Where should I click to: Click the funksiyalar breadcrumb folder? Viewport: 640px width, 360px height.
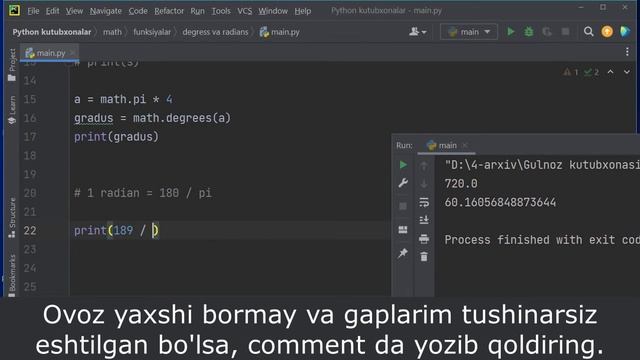click(152, 32)
